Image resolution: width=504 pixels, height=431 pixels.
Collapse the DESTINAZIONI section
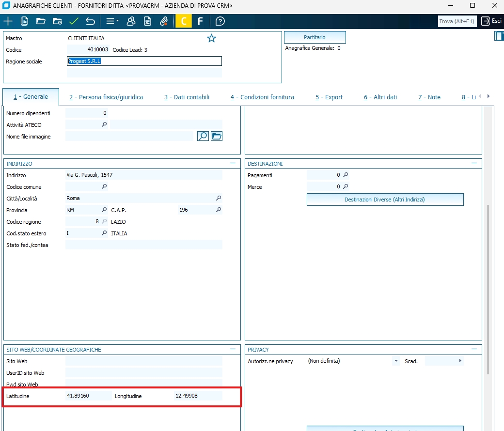click(x=474, y=164)
